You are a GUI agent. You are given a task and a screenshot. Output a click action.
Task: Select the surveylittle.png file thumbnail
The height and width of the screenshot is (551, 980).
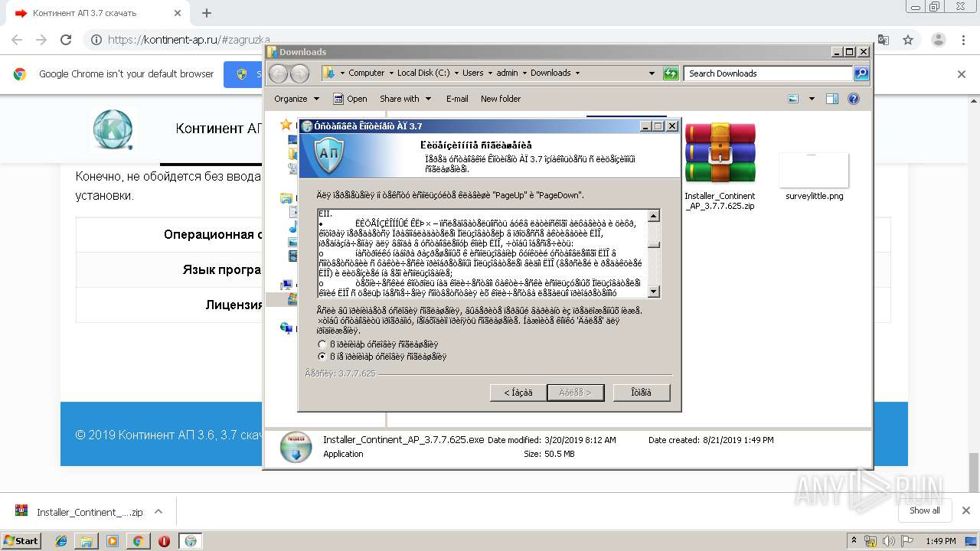pyautogui.click(x=814, y=170)
